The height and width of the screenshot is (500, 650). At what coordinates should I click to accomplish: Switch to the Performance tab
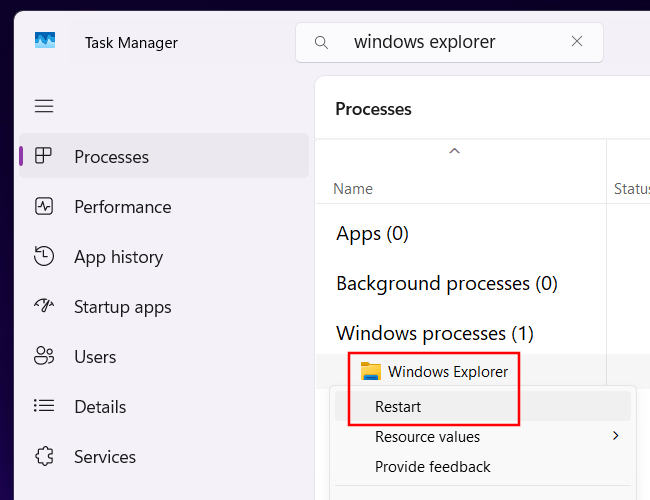(123, 207)
